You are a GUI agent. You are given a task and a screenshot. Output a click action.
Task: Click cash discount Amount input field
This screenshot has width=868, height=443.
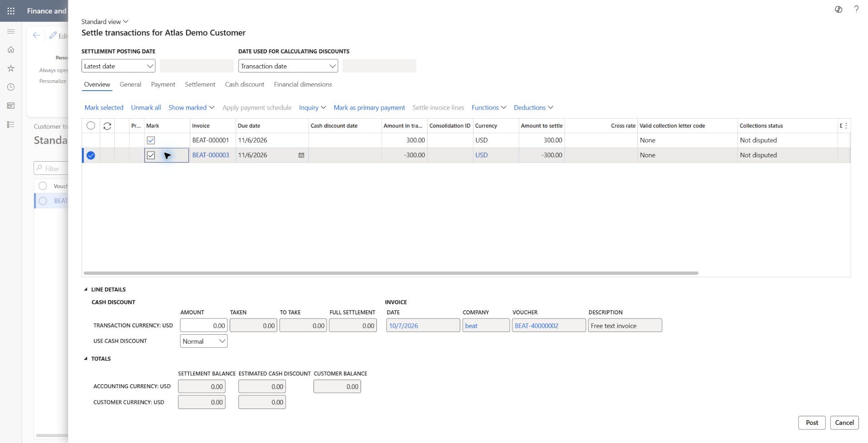pyautogui.click(x=204, y=326)
